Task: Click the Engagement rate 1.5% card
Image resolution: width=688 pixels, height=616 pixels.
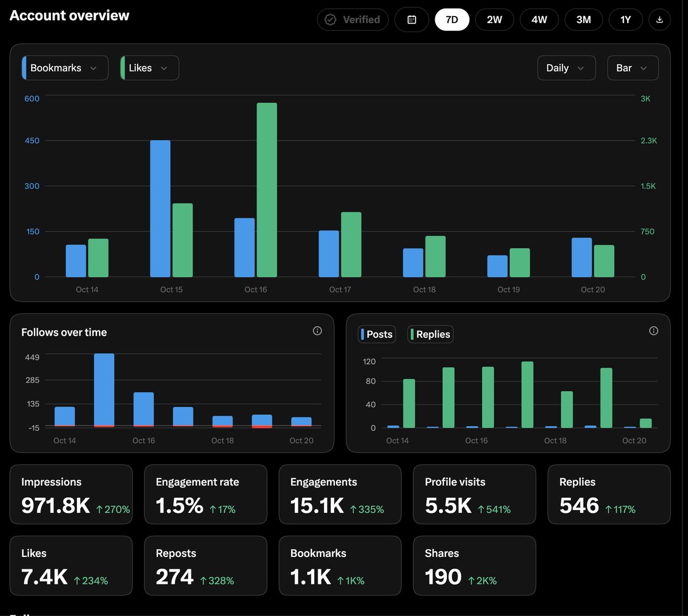Action: (206, 494)
